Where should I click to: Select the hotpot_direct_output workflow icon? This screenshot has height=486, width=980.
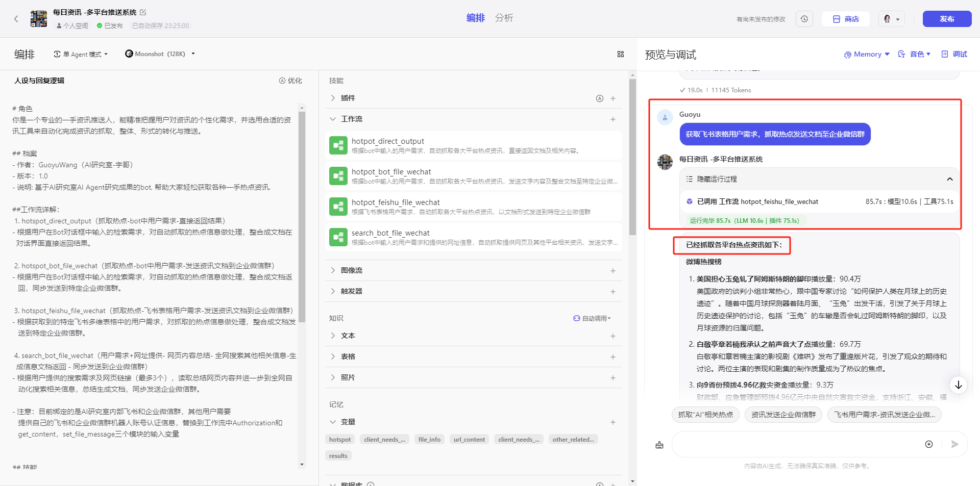tap(338, 145)
